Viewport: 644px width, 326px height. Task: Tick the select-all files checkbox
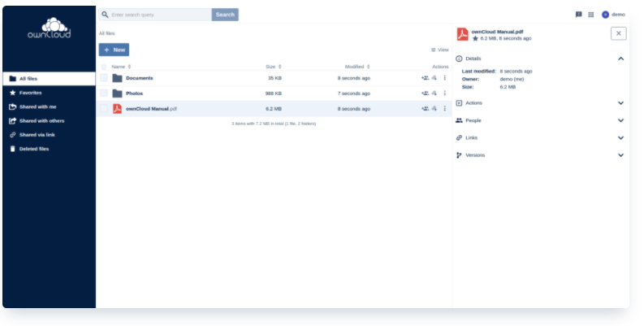point(104,67)
